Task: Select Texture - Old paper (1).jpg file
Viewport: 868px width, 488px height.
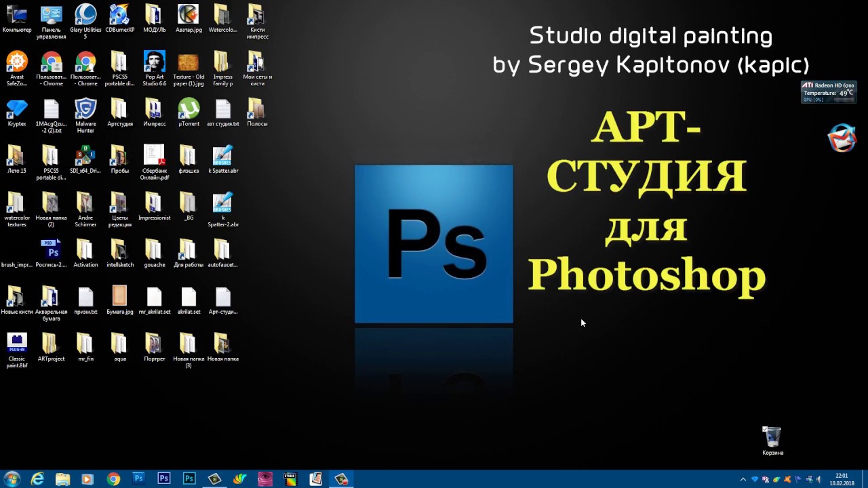Action: (189, 68)
